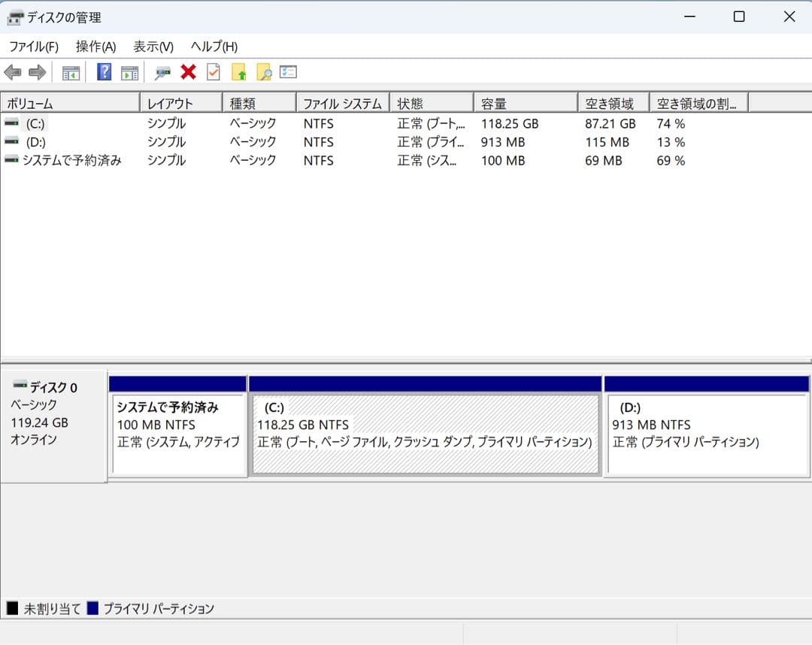This screenshot has width=812, height=645.
Task: Click the 87.21 GB free space cell
Action: [x=610, y=124]
